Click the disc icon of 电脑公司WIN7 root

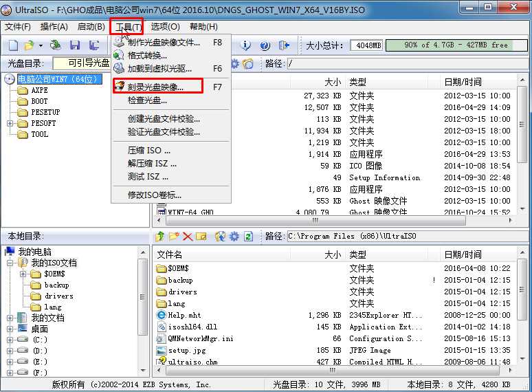10,79
